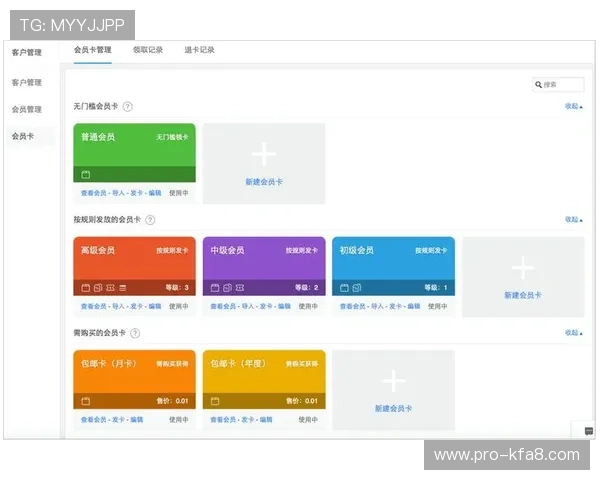Click 导入 under 初级会员 card

point(377,306)
